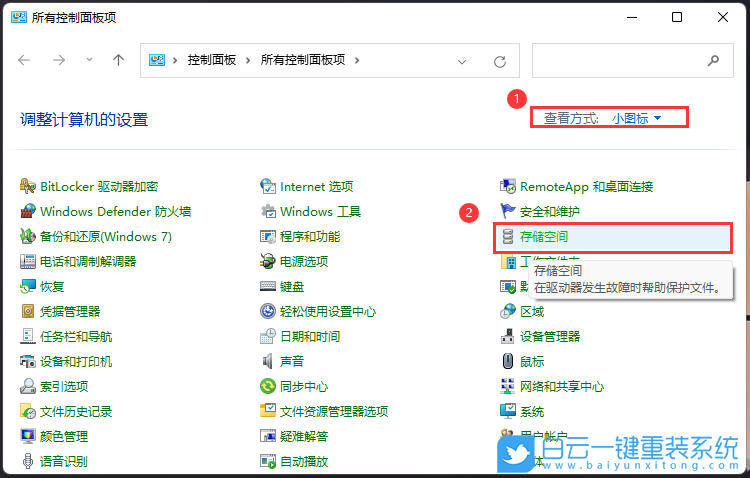Click the 存储空间 drive icon
The height and width of the screenshot is (478, 750).
point(508,237)
